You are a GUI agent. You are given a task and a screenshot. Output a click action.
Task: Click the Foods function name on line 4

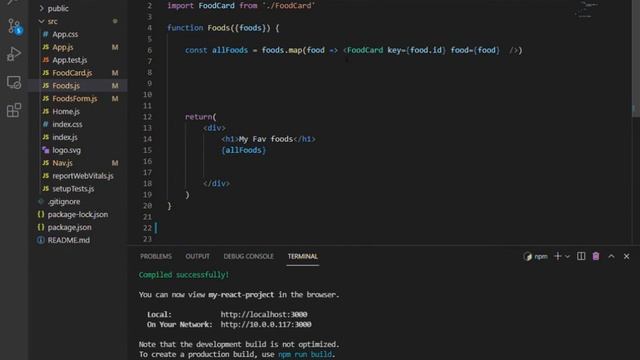click(x=219, y=28)
